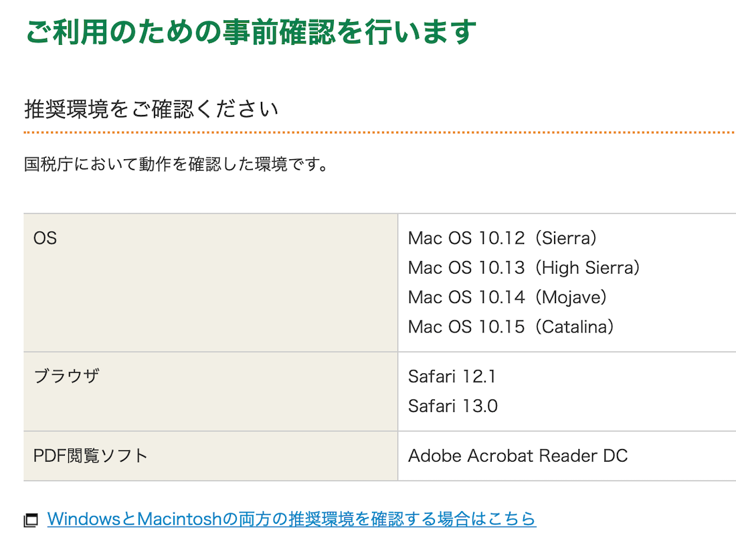Click the Safari 13.0 text
The image size is (736, 560).
(x=453, y=406)
